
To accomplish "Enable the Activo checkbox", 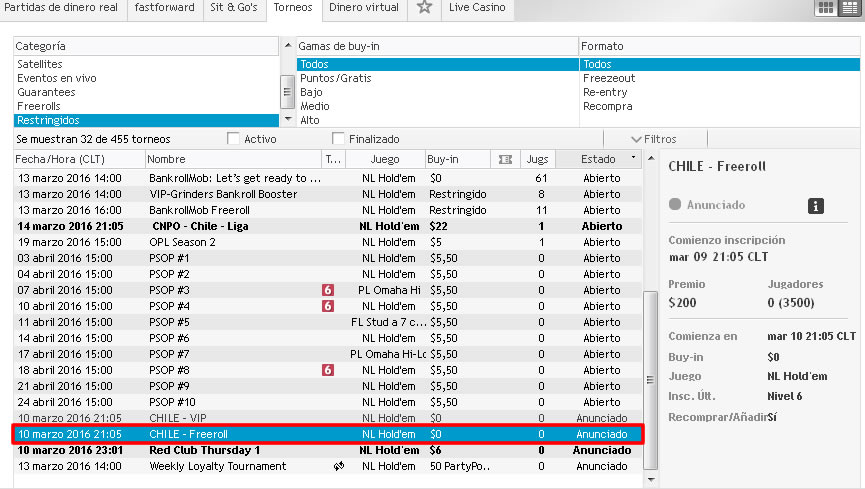I will point(234,139).
